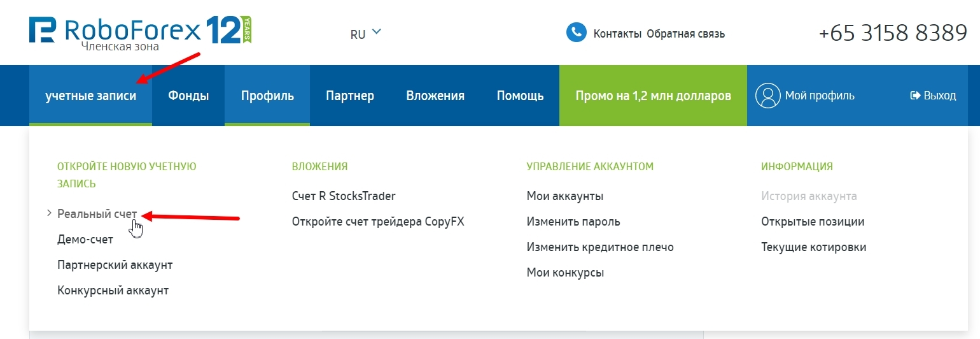This screenshot has height=339, width=980.
Task: Open the RU language dropdown
Action: pos(365,33)
